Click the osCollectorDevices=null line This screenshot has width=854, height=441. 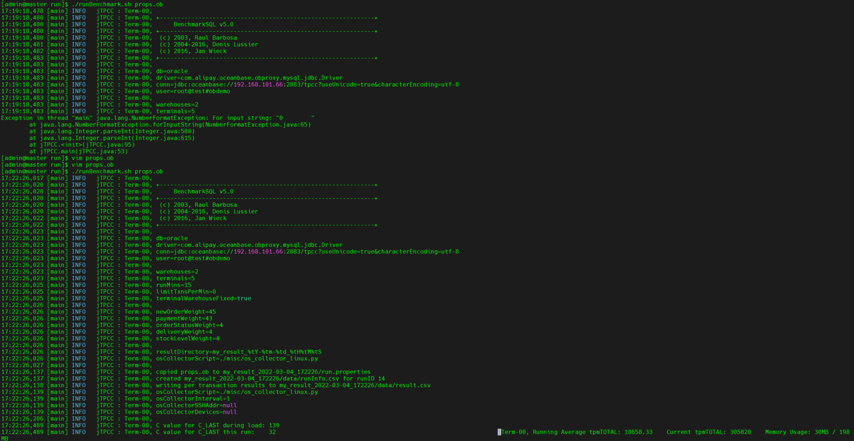(x=119, y=412)
